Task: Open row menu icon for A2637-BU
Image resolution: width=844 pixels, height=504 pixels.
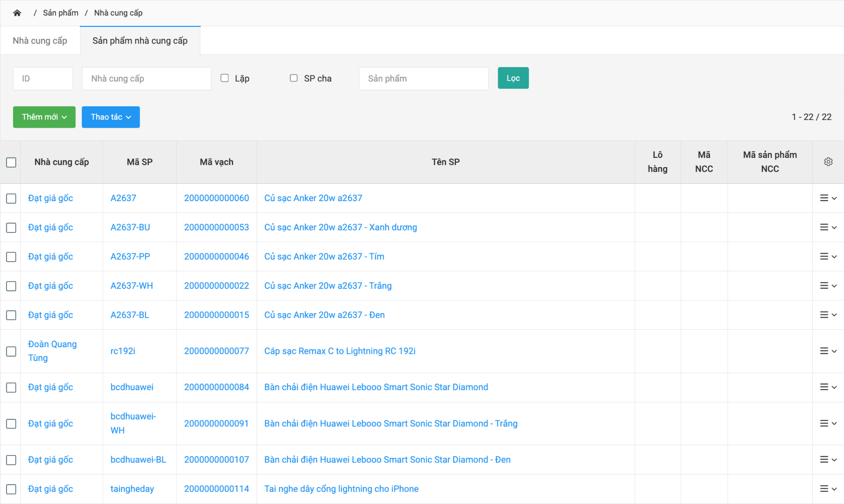Action: 828,227
